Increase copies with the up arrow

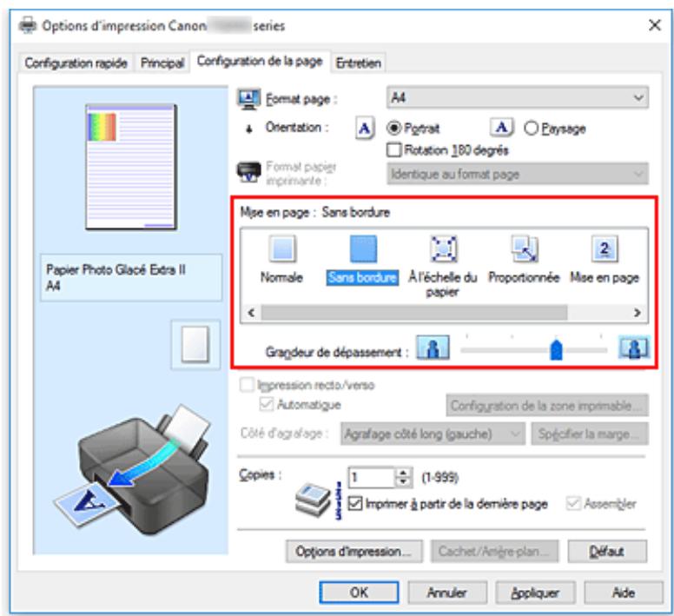click(403, 473)
